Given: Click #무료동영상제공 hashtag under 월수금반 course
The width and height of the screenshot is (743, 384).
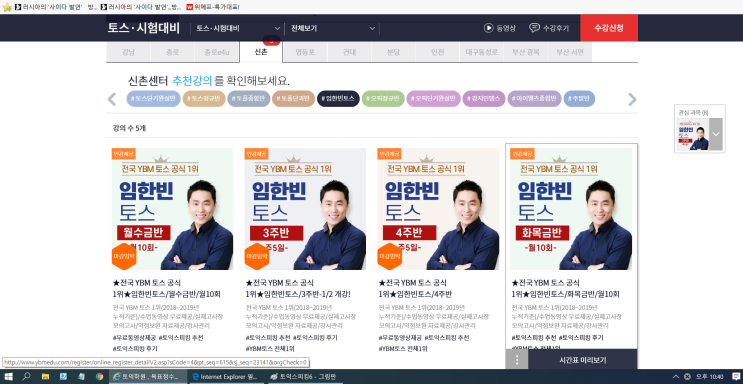Looking at the screenshot, I should pos(134,338).
